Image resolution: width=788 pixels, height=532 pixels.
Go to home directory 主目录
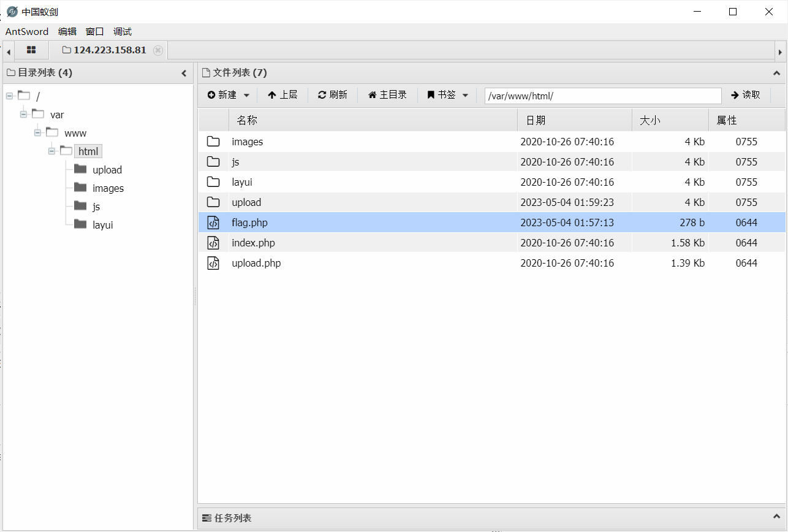[387, 95]
